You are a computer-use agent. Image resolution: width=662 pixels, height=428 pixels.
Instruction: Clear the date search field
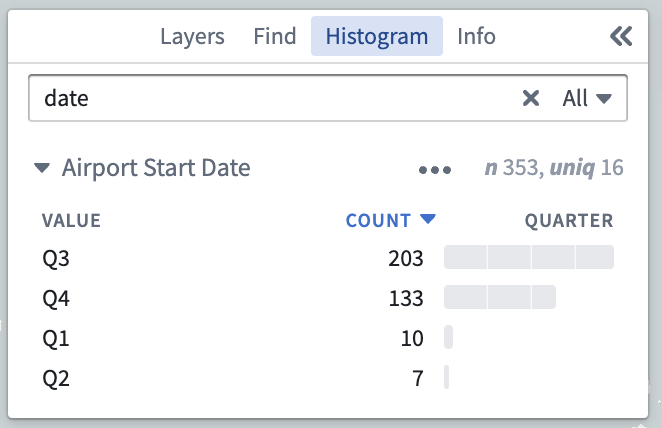(531, 98)
